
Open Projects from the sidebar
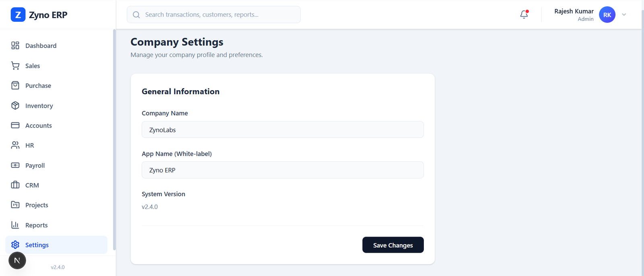pos(36,205)
